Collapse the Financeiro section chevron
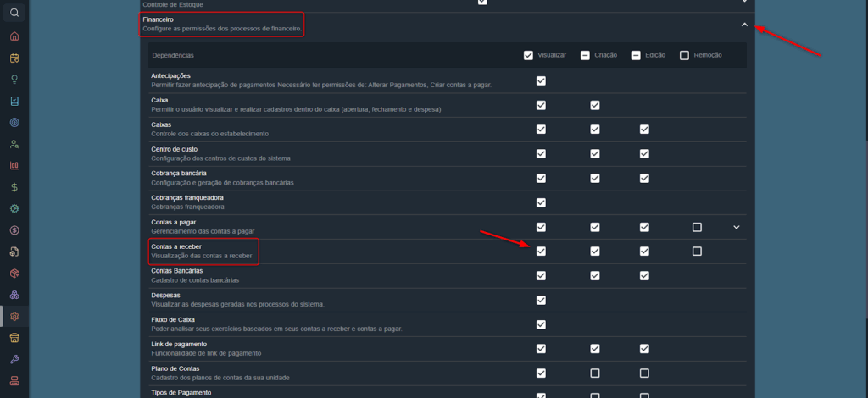 [x=744, y=25]
